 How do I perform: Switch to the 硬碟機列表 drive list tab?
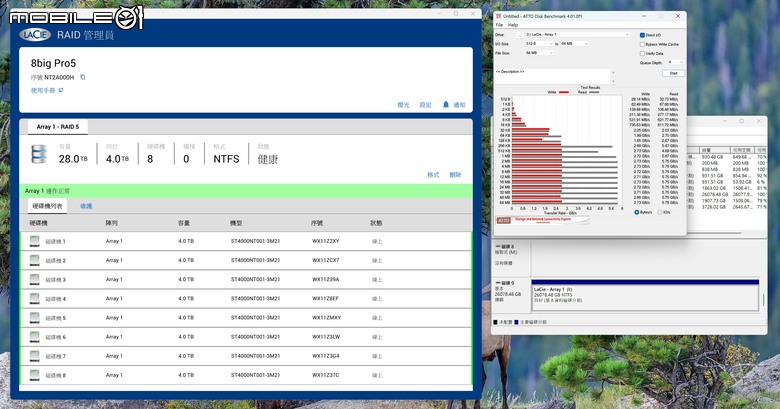[48, 206]
